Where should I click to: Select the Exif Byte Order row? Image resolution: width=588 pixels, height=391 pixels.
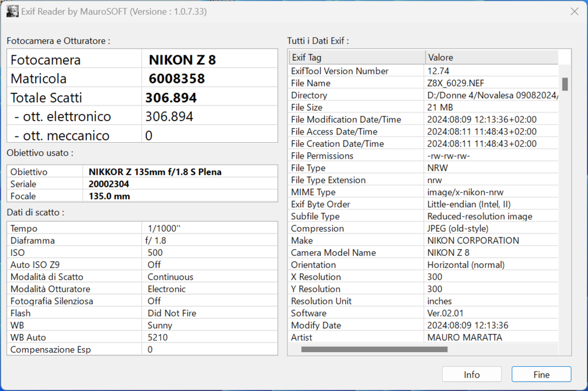424,204
